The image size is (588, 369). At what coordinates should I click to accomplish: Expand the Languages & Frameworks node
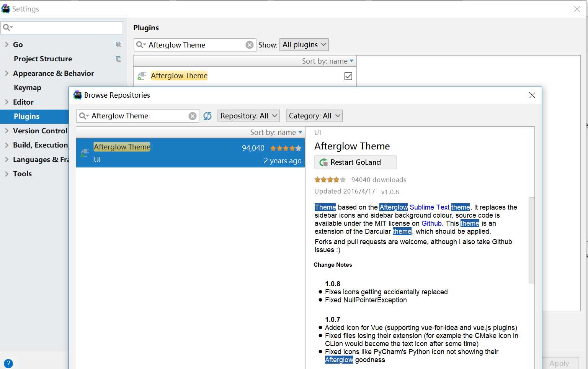tap(7, 159)
